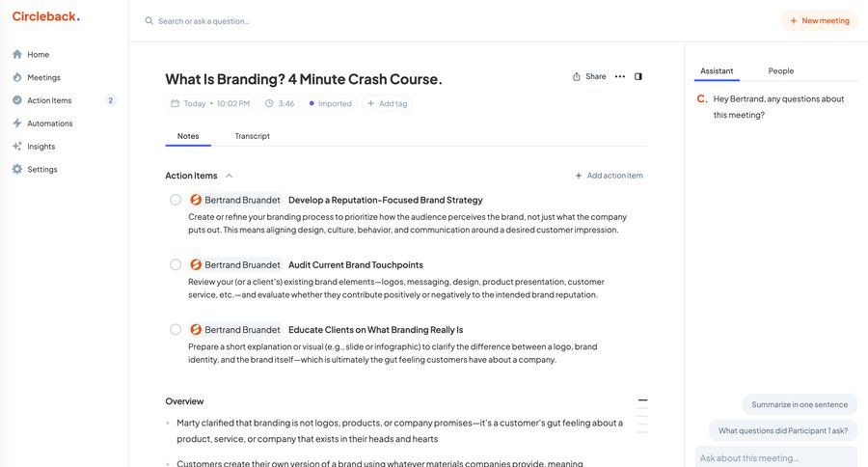Collapse the Action Items section chevron
The height and width of the screenshot is (467, 868).
[x=229, y=176]
